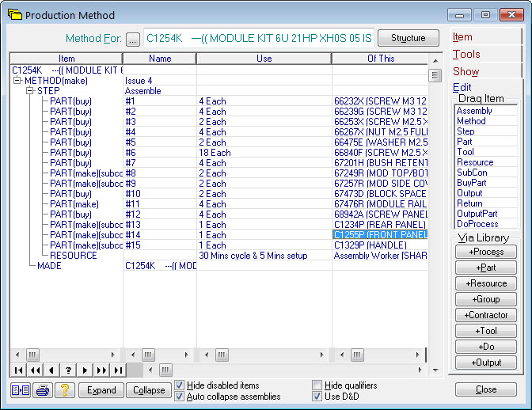Click the Of This column header
This screenshot has width=532, height=410.
(x=380, y=59)
